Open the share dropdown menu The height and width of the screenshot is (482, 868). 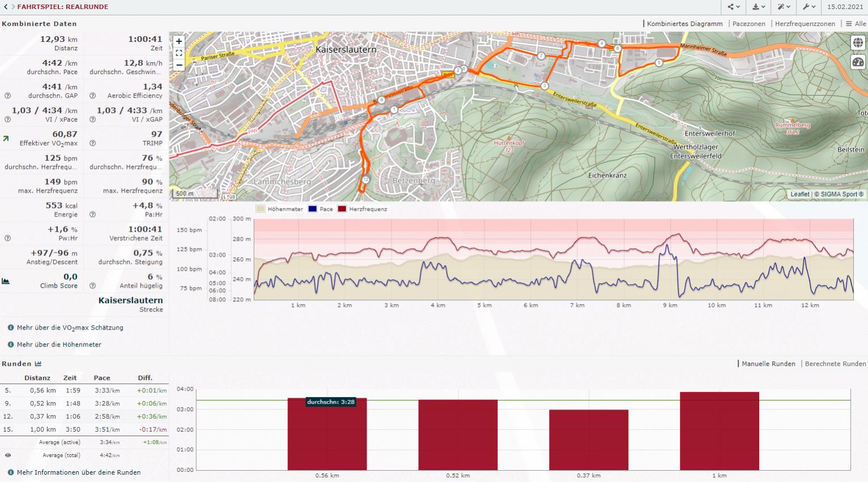[734, 7]
